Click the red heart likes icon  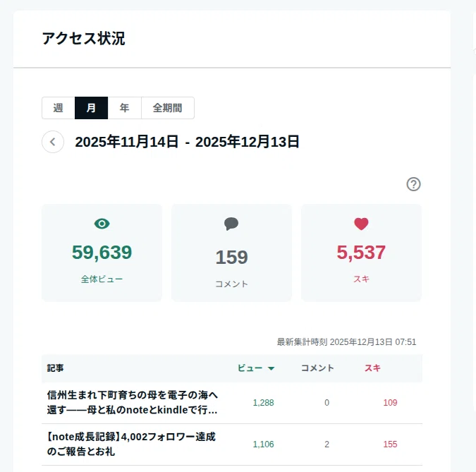pos(361,224)
